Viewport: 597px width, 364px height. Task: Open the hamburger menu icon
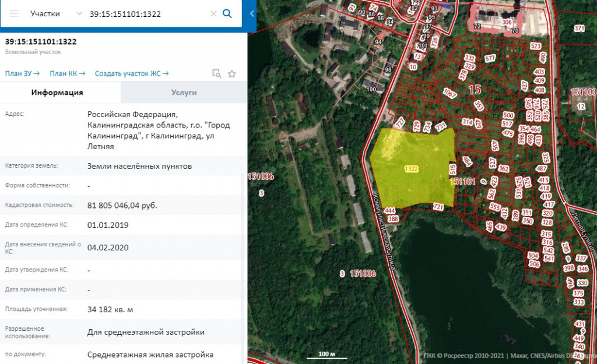pyautogui.click(x=14, y=14)
